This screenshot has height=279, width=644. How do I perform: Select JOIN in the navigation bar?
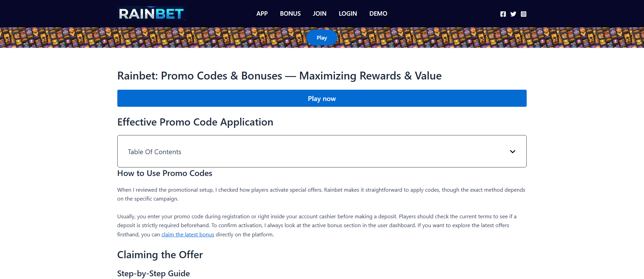pyautogui.click(x=320, y=14)
